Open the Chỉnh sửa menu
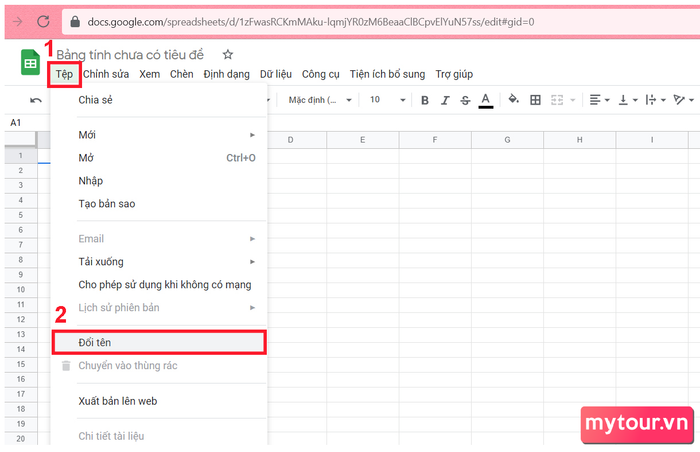The height and width of the screenshot is (452, 700). pos(106,74)
